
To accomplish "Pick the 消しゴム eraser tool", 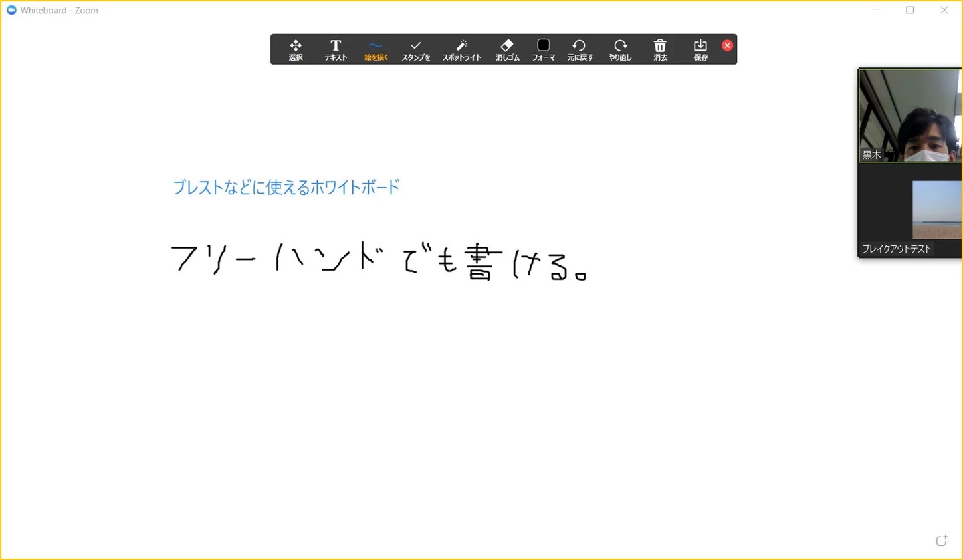I will pyautogui.click(x=508, y=50).
